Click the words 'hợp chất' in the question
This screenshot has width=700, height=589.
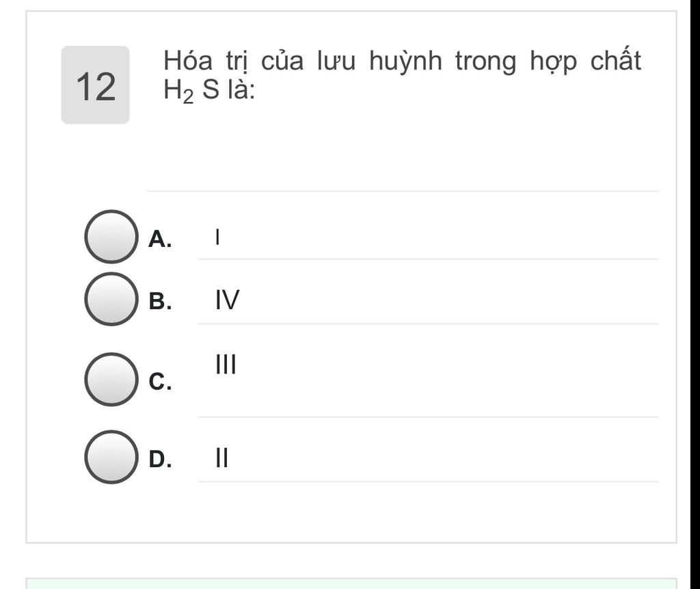click(585, 62)
